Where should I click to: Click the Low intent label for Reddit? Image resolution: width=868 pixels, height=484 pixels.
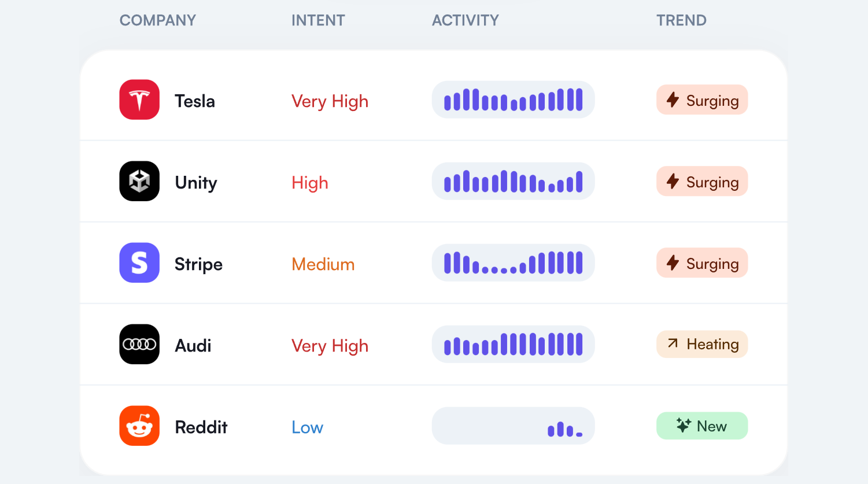point(307,427)
